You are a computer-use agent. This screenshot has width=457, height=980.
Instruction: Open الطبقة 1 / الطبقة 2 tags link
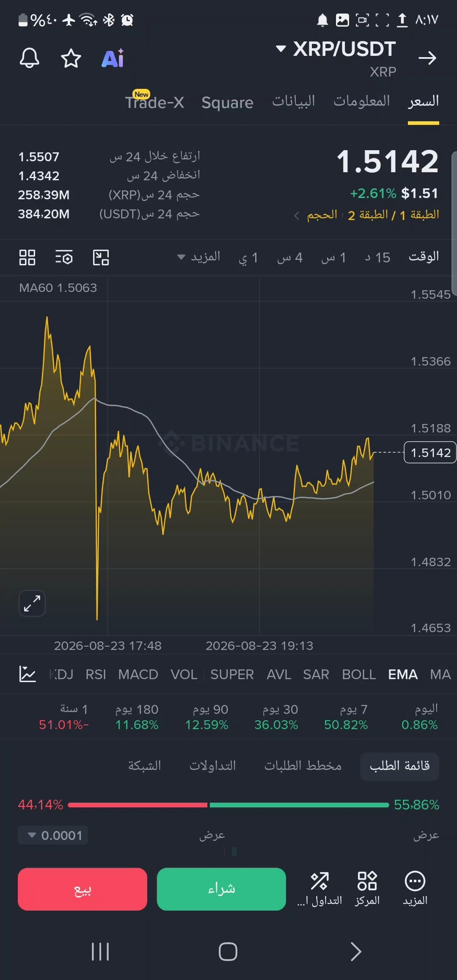394,215
